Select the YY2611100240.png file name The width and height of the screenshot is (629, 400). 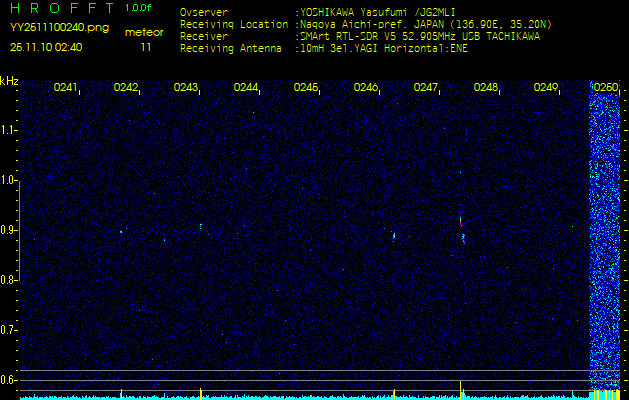tap(60, 28)
